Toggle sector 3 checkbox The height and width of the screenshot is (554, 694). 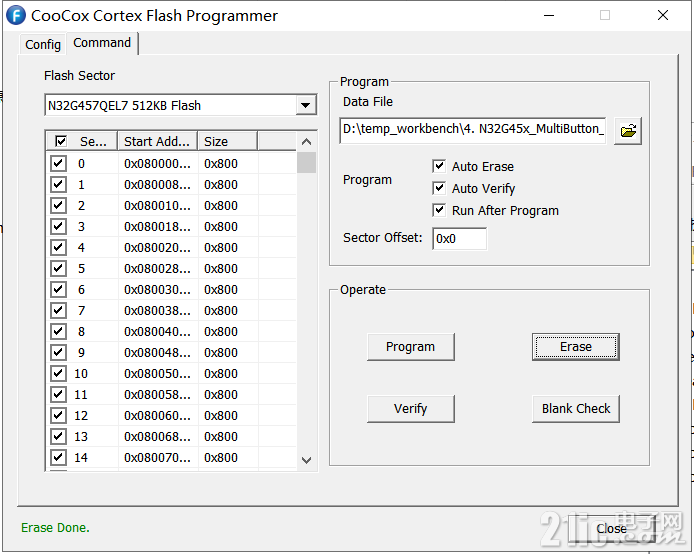click(x=58, y=226)
